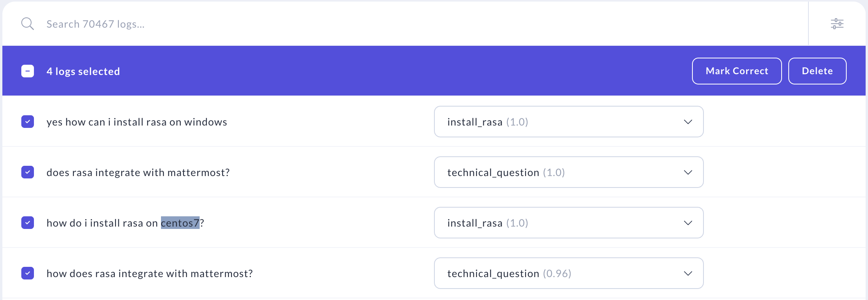Open intent dropdown for windows install log
868x300 pixels.
tap(568, 122)
